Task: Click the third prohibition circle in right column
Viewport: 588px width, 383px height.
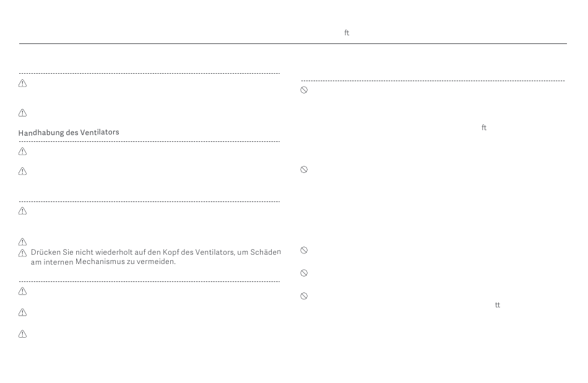Action: [304, 250]
